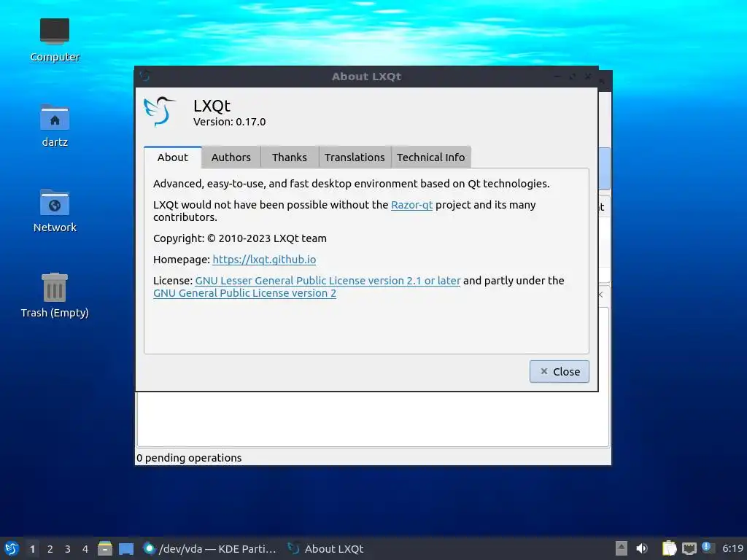
Task: Switch to desktop 2 in the pager
Action: [x=50, y=548]
